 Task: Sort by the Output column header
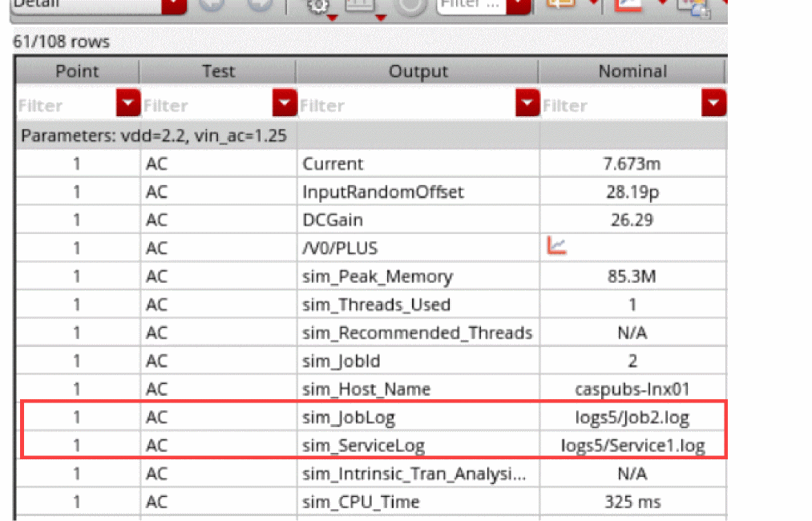[418, 71]
